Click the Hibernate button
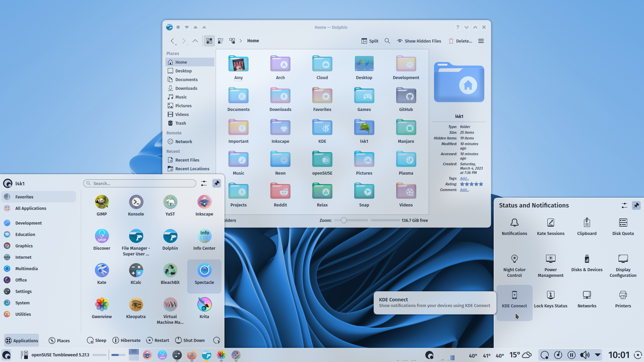This screenshot has height=362, width=644. pyautogui.click(x=126, y=341)
